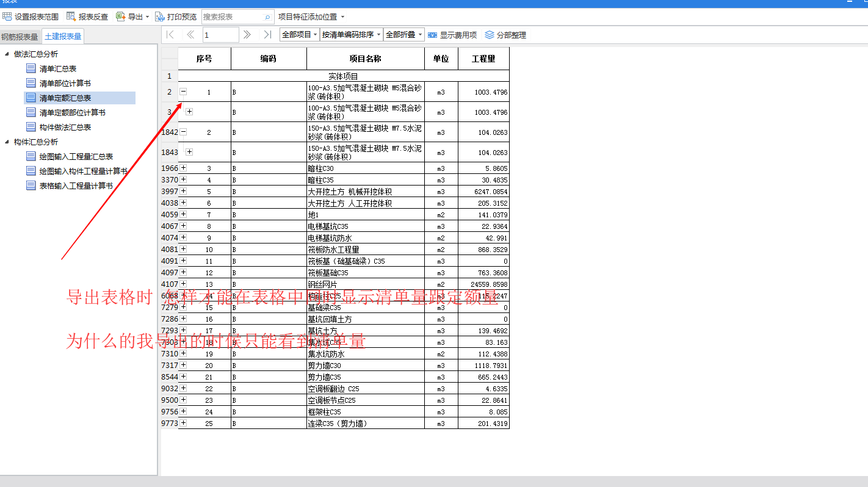Go to the next report page
Screen dimensions: 868x487
(247, 35)
